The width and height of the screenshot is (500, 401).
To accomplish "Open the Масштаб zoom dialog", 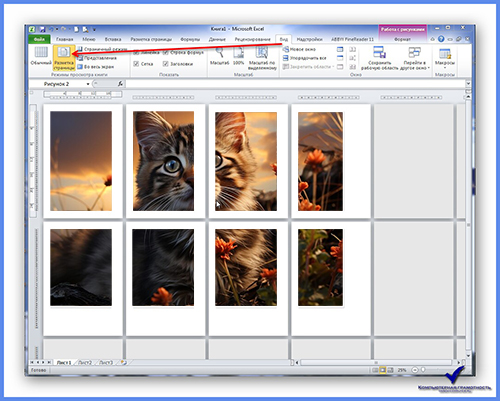I will pyautogui.click(x=219, y=56).
